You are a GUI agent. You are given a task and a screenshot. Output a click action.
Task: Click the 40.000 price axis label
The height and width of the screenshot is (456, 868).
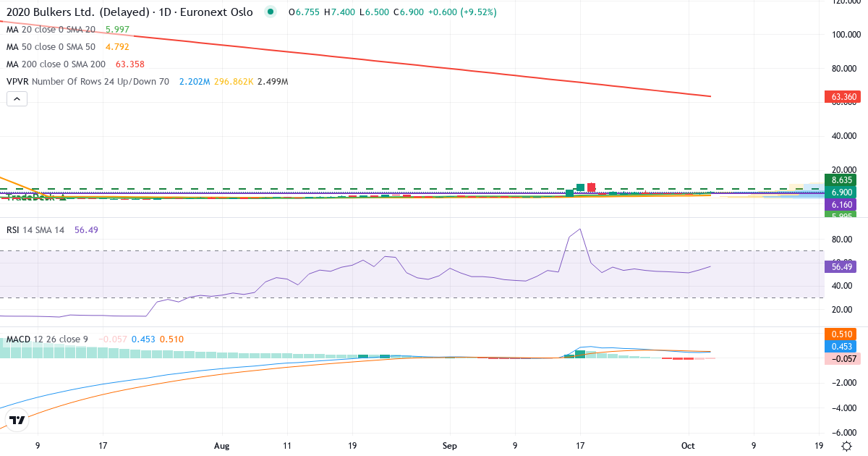[x=844, y=136]
